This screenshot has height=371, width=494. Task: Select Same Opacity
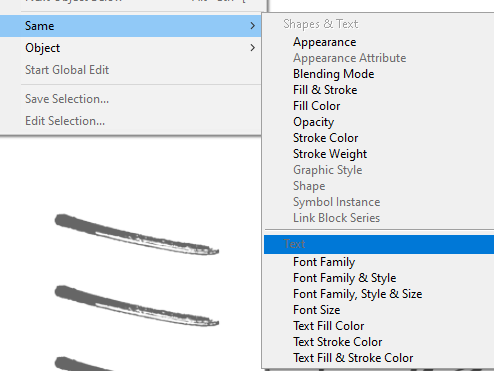[314, 122]
